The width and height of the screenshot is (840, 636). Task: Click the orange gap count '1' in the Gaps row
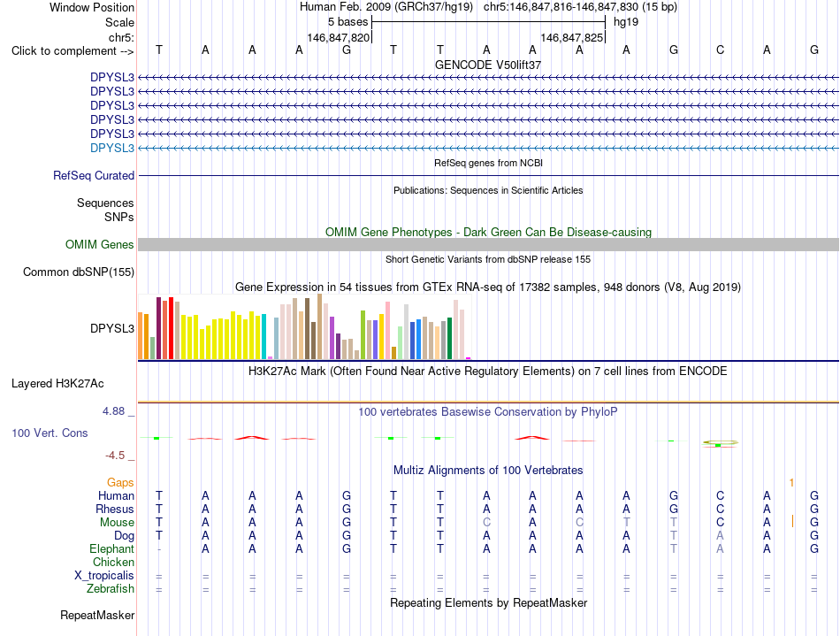click(x=791, y=483)
